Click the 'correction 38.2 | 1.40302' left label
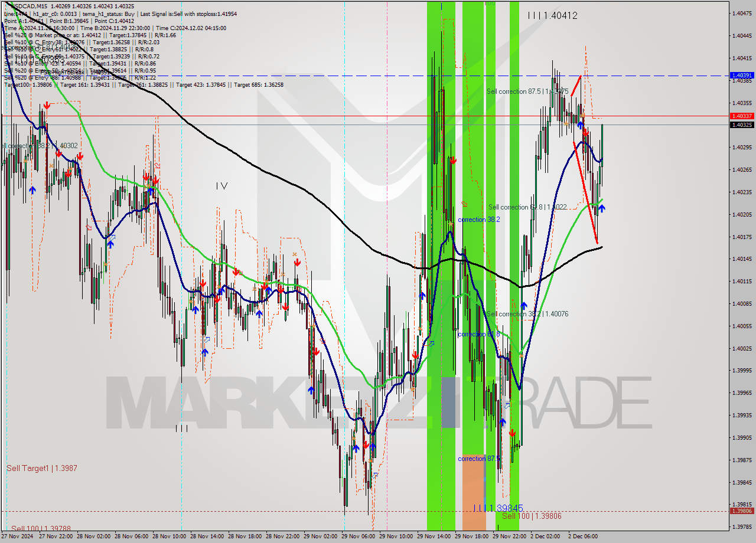This screenshot has height=543, width=756. click(x=39, y=145)
